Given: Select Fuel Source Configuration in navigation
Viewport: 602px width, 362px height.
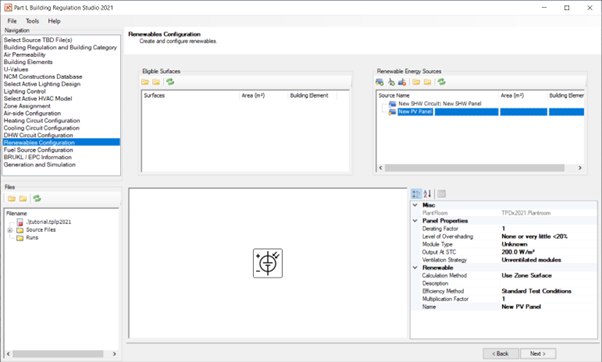Looking at the screenshot, I should 38,150.
